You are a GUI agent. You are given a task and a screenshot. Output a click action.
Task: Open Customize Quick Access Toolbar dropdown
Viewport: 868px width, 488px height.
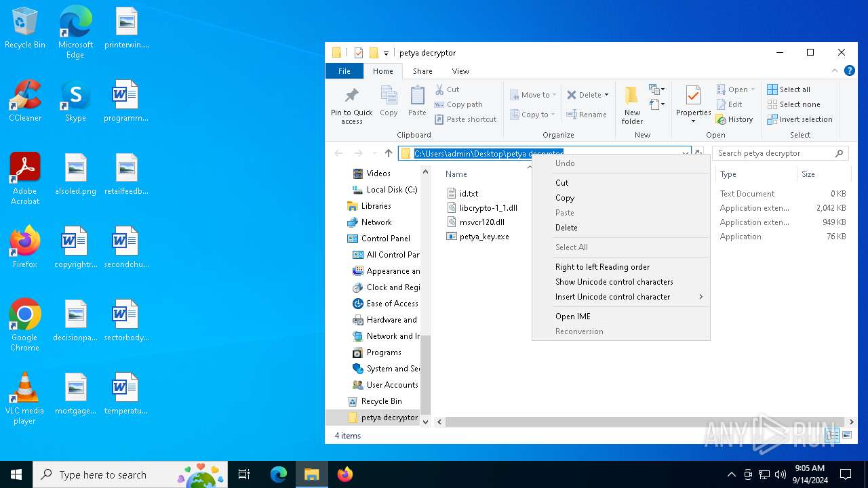pyautogui.click(x=386, y=53)
